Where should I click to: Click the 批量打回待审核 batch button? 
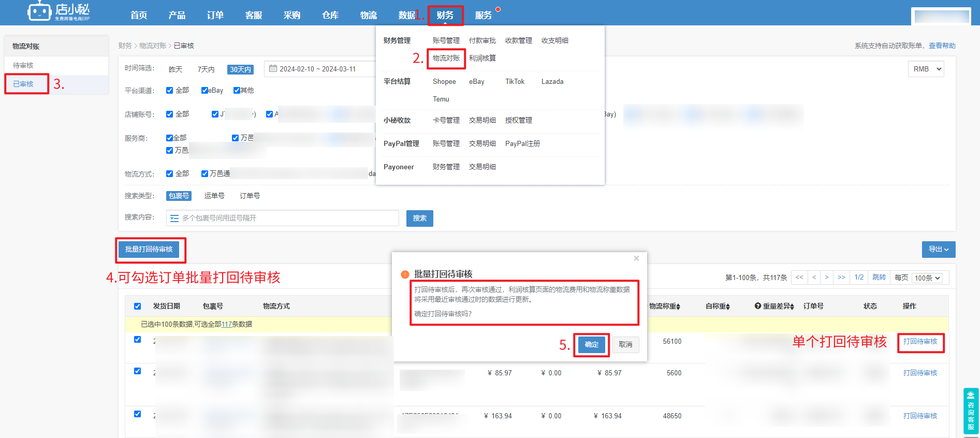point(149,250)
